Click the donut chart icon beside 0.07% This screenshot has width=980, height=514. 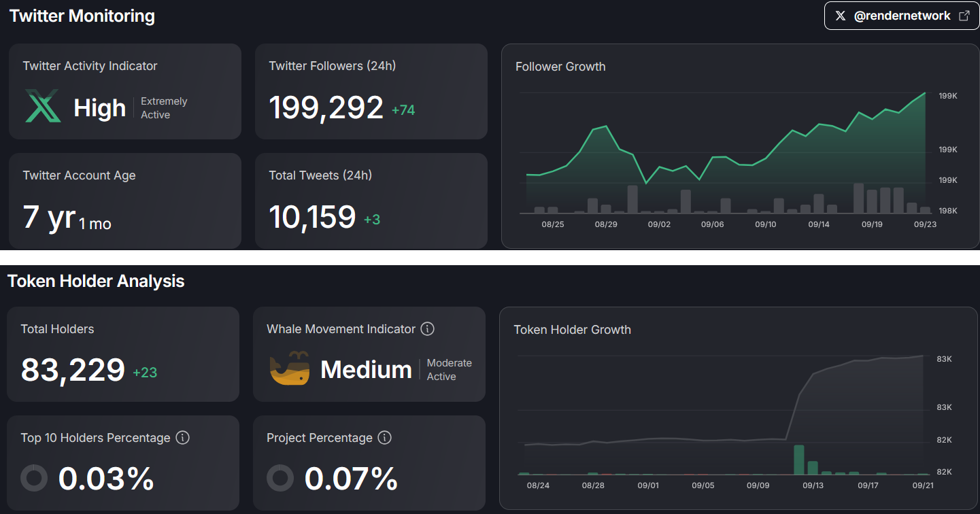(x=280, y=478)
